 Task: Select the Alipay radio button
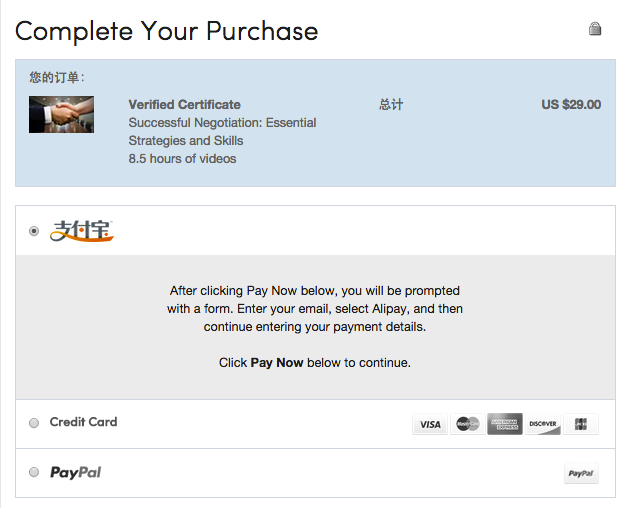click(x=34, y=231)
